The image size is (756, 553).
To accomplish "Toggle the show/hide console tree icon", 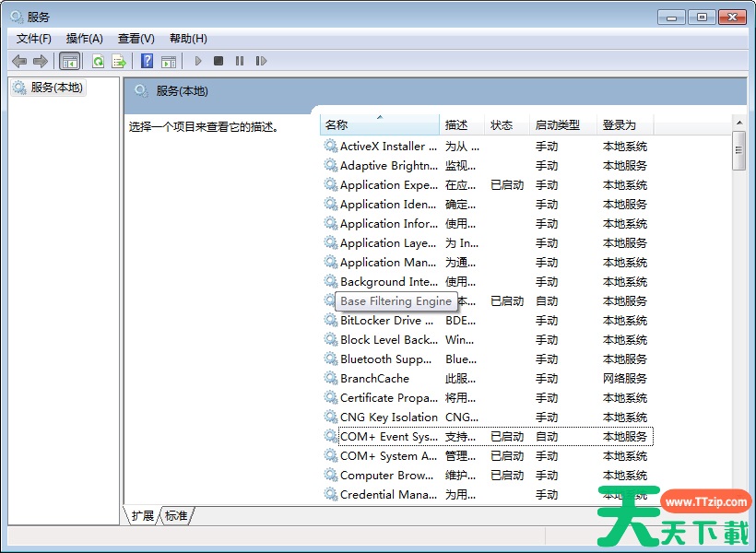I will (69, 61).
